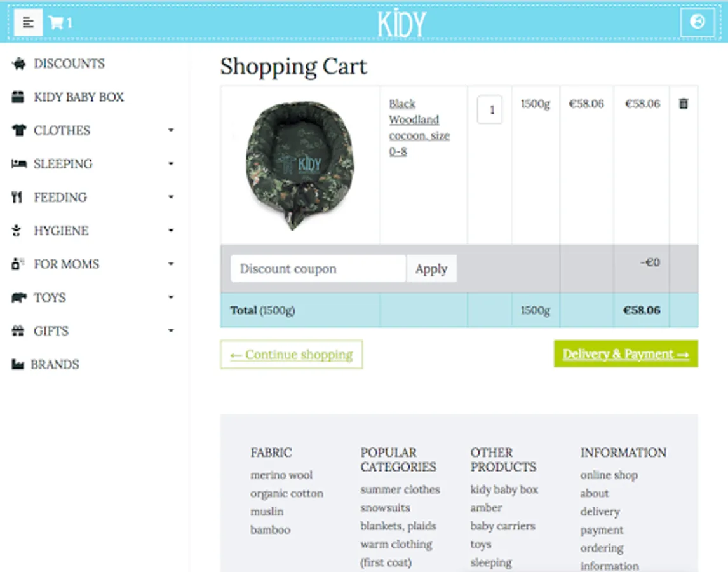Image resolution: width=728 pixels, height=572 pixels.
Task: Open the BRANDS menu item
Action: pos(55,364)
